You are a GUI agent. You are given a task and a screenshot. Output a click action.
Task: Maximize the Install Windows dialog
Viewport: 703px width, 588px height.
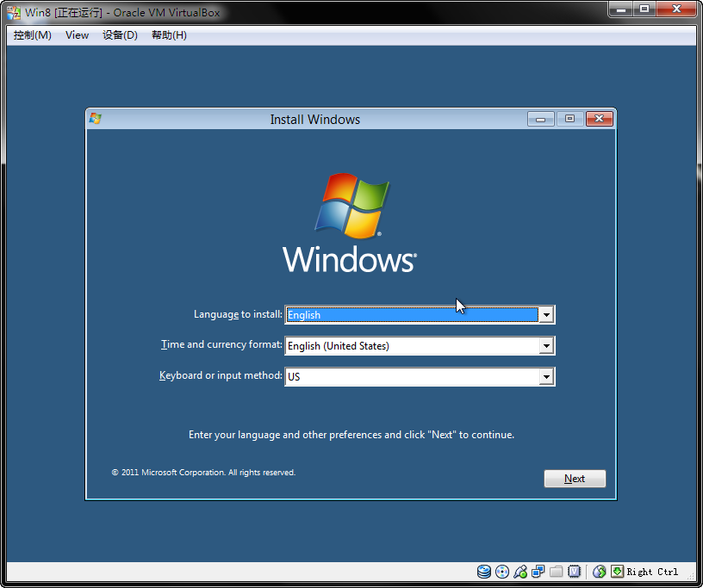tap(569, 119)
